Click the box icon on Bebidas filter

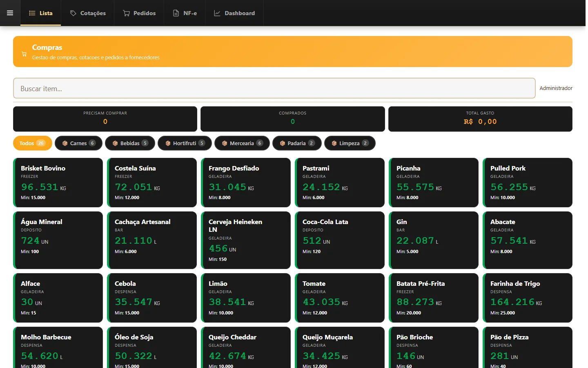115,143
